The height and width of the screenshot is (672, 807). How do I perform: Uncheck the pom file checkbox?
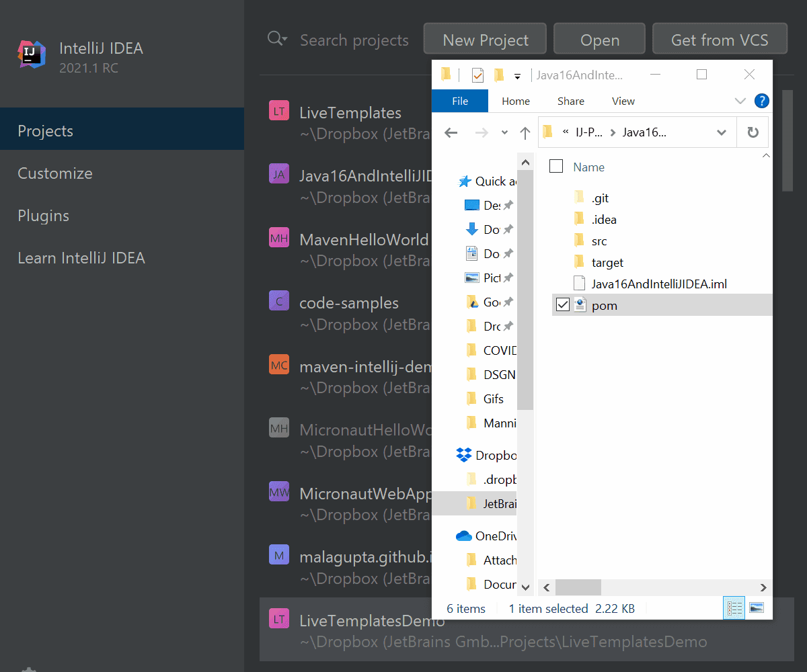coord(563,304)
